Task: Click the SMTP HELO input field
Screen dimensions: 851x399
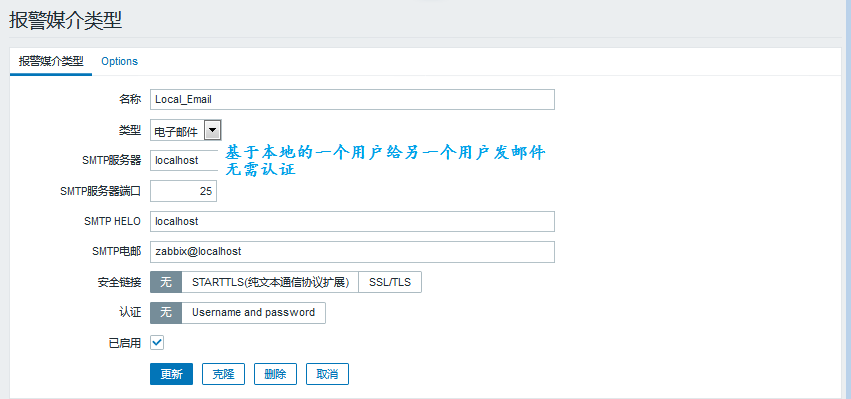Action: point(352,221)
